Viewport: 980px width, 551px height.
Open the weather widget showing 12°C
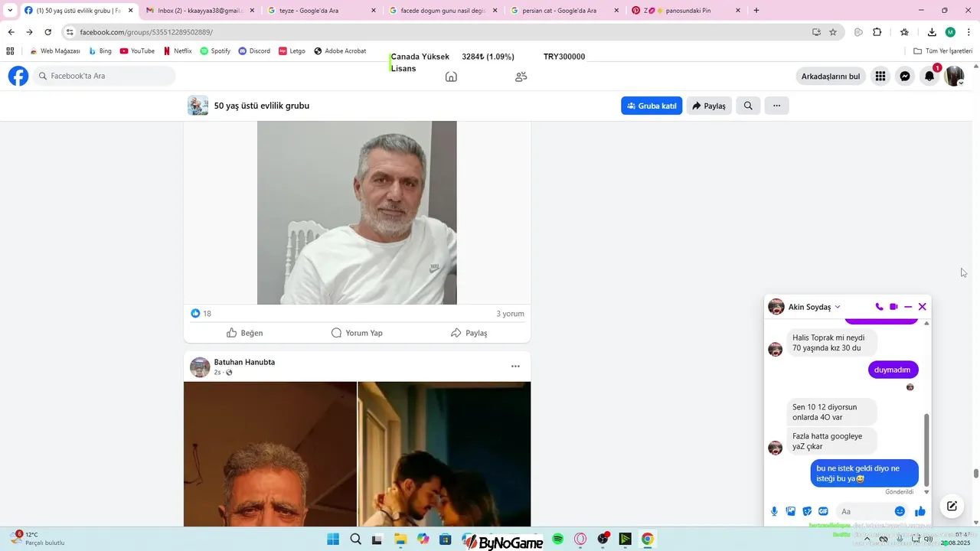pyautogui.click(x=37, y=539)
